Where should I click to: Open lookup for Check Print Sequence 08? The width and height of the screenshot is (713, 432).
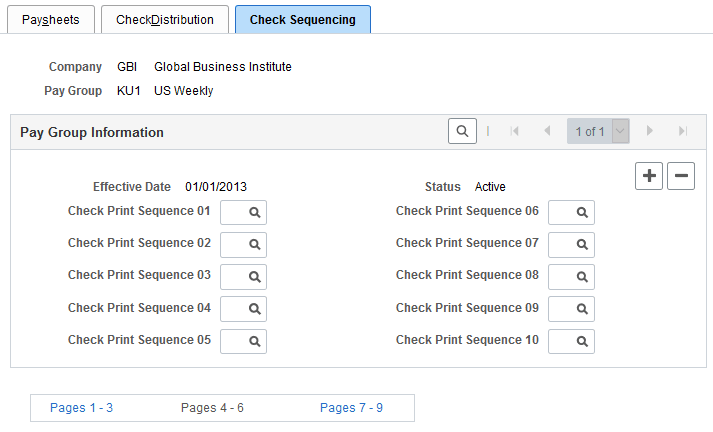pos(584,277)
